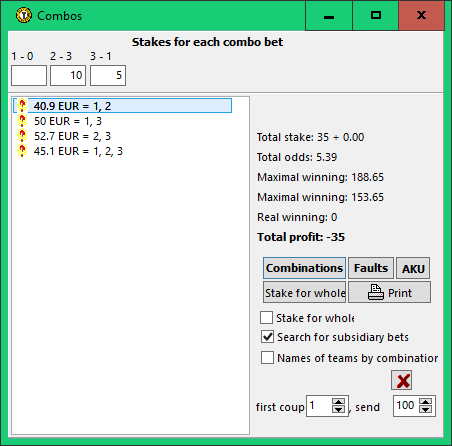The image size is (452, 446).
Task: Click the AKU button
Action: (413, 268)
